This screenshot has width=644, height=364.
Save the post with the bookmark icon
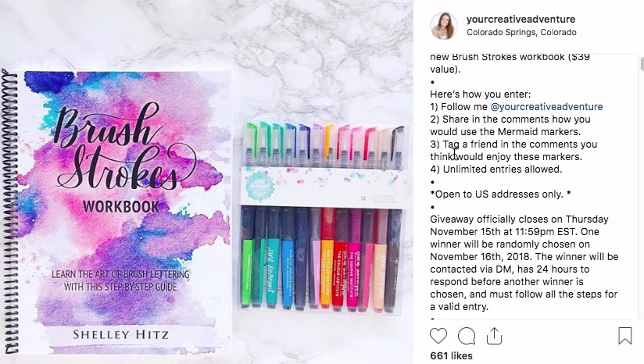(624, 335)
